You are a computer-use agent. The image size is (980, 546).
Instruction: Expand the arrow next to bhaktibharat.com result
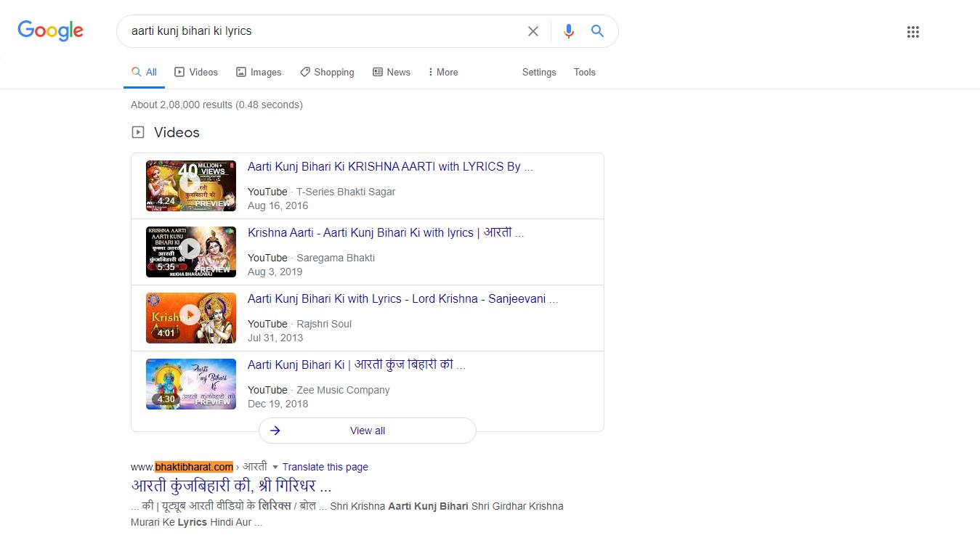pos(275,467)
